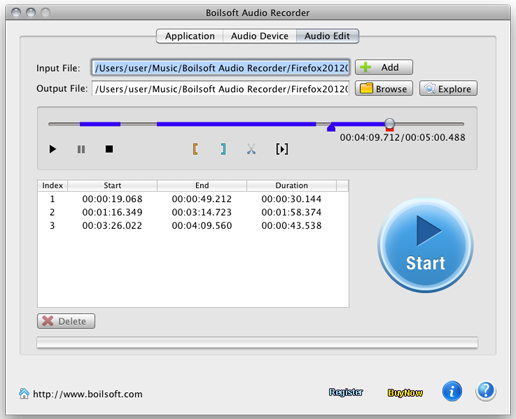Click the first blue segment on timeline
516x419 pixels.
(x=100, y=124)
